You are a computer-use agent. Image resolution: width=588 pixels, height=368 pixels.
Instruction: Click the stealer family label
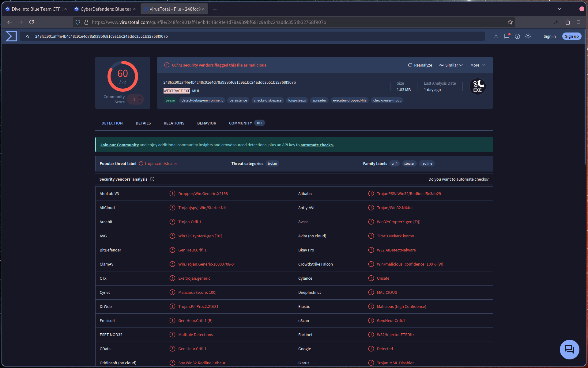[409, 163]
